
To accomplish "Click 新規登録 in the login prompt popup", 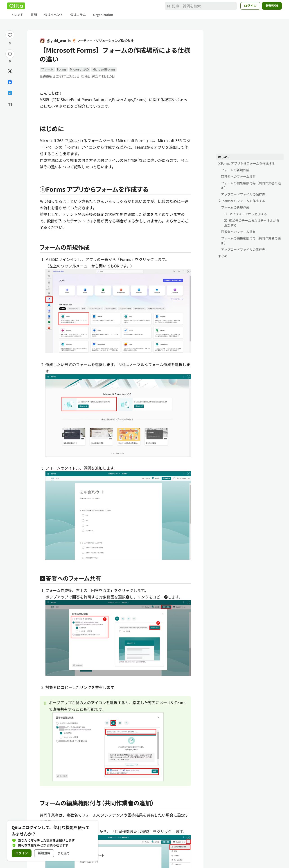I will (x=44, y=853).
